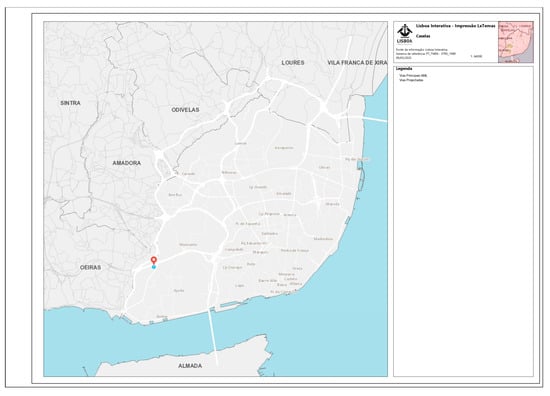Screen dimensions: 550x396
Task: Select the AMADORA municipality label
Action: [127, 163]
